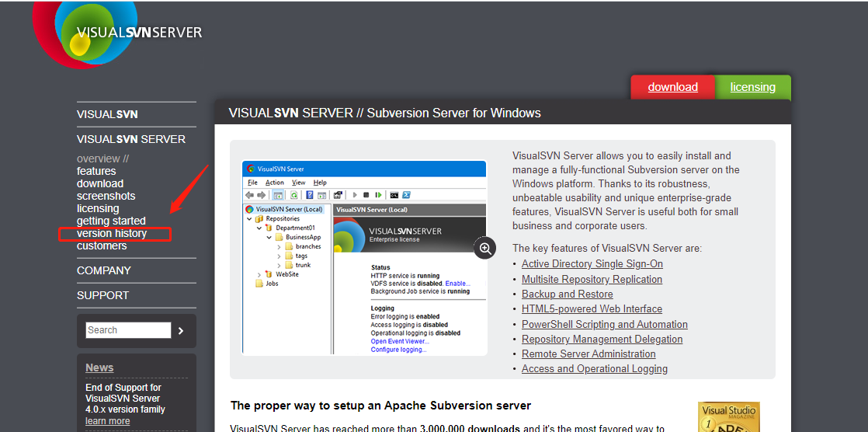Click the overview // sidebar link
Viewport: 868px width, 432px height.
tap(103, 159)
